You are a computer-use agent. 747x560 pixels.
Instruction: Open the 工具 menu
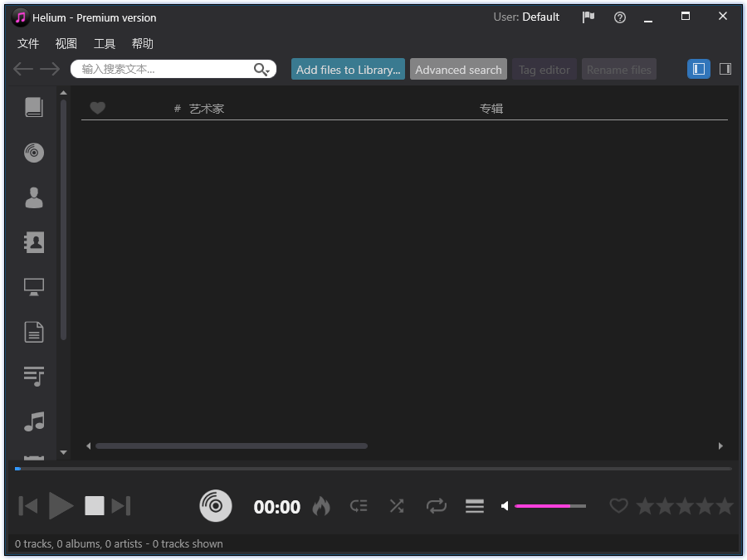pyautogui.click(x=104, y=43)
